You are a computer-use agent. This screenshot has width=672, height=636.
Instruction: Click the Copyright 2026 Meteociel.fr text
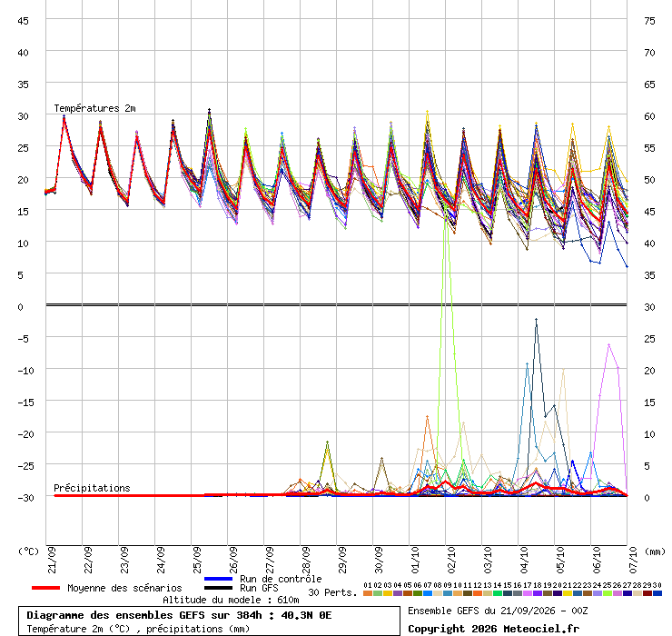[493, 629]
